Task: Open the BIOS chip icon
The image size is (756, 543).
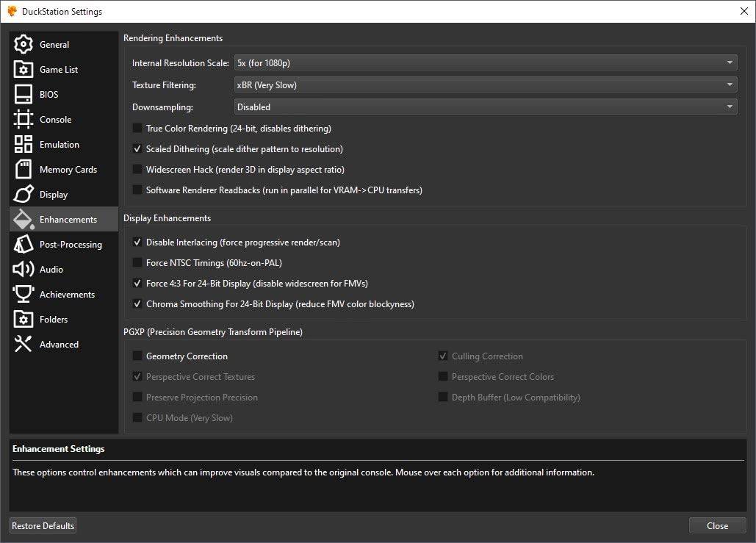Action: [x=24, y=95]
